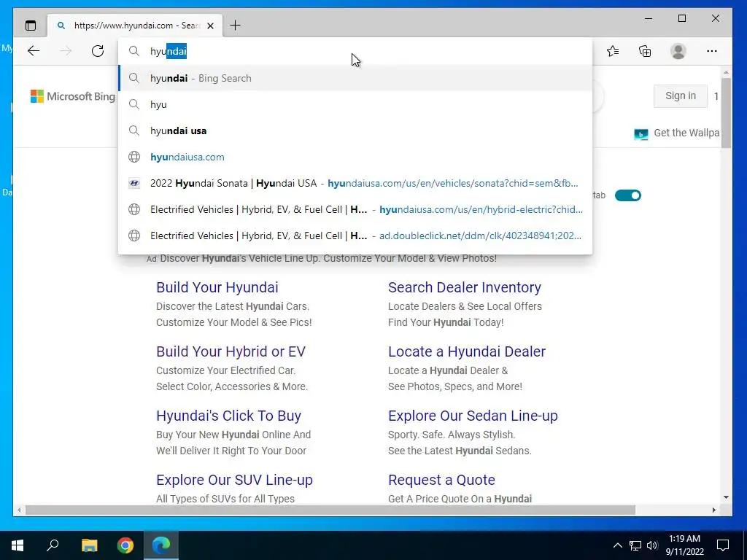Screen dimensions: 747x560
Task: Turn off the new tab toggle switch
Action: coord(627,195)
